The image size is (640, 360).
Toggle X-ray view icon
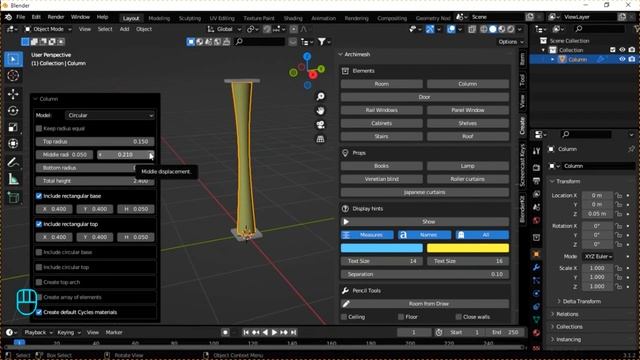coord(472,29)
